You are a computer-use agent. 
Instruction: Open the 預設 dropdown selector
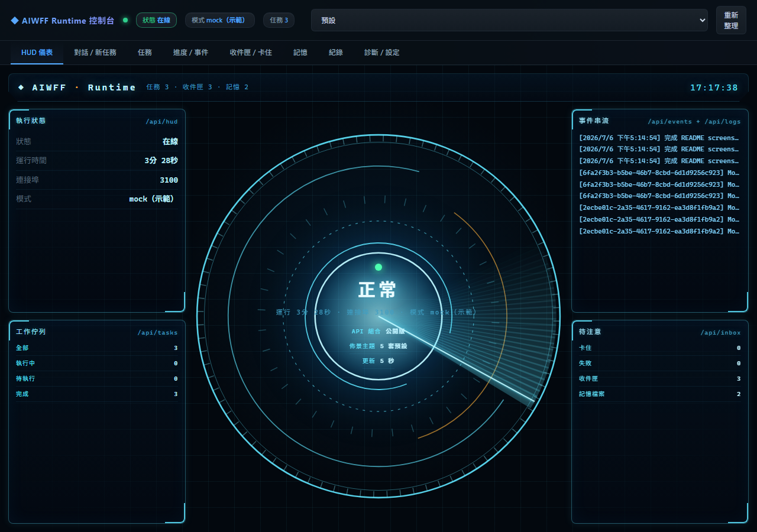coord(509,20)
